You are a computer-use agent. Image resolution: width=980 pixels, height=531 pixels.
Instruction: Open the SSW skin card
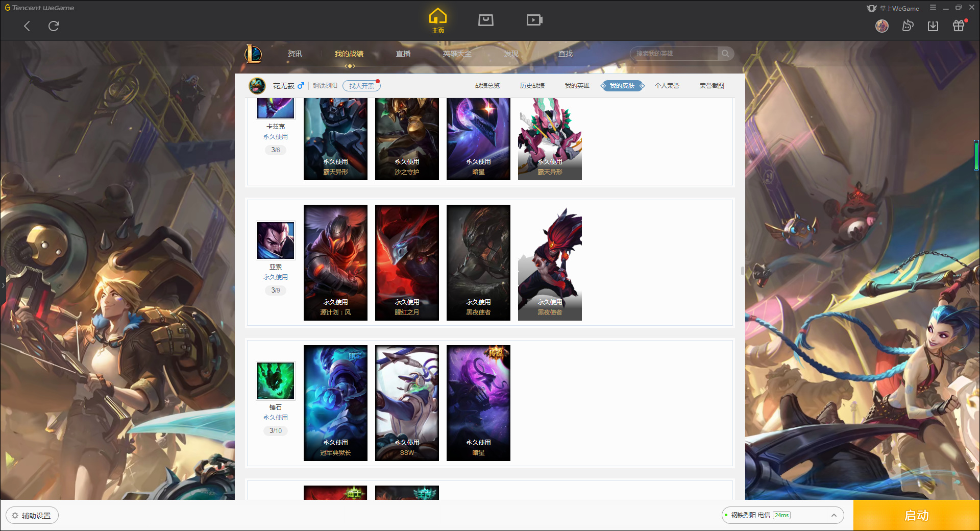(x=407, y=403)
